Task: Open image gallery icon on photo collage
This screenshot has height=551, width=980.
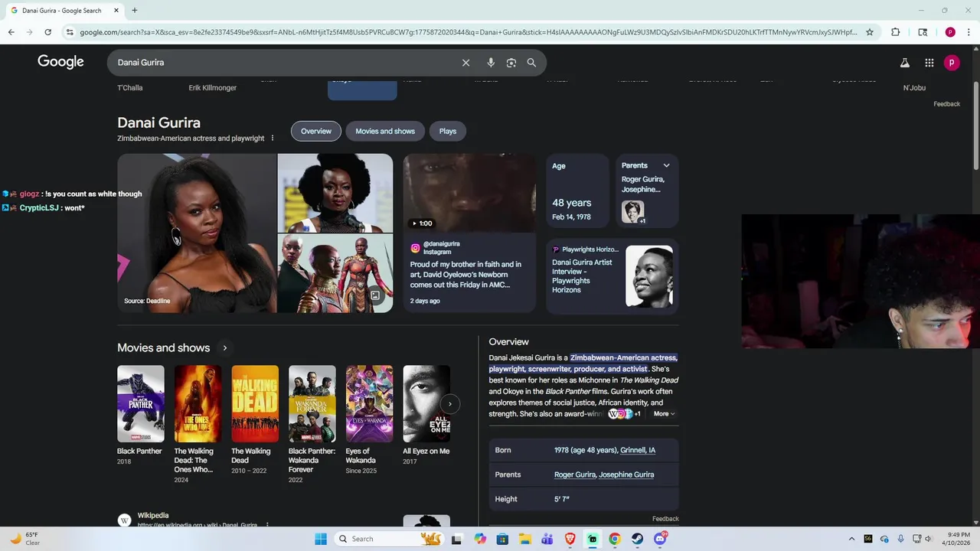Action: (x=375, y=295)
